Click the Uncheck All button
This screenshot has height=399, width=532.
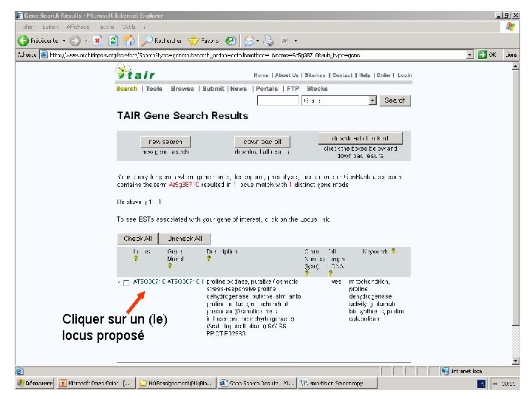185,239
